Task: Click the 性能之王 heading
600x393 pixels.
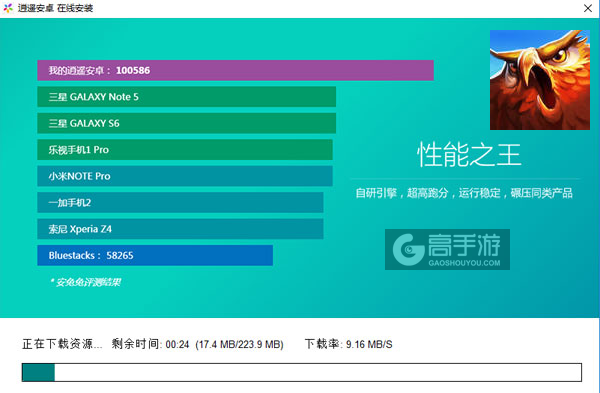Action: pyautogui.click(x=469, y=155)
